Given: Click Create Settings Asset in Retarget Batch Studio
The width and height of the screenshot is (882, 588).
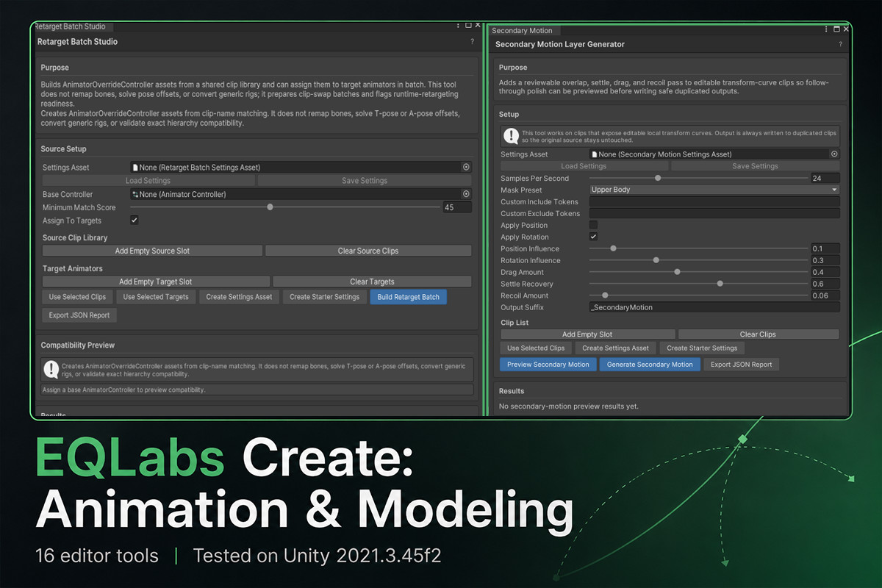Looking at the screenshot, I should [239, 297].
